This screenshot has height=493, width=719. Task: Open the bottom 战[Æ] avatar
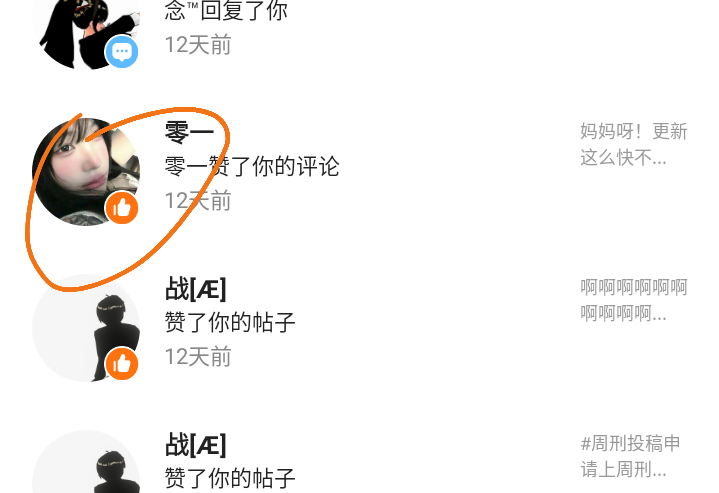coord(86,461)
